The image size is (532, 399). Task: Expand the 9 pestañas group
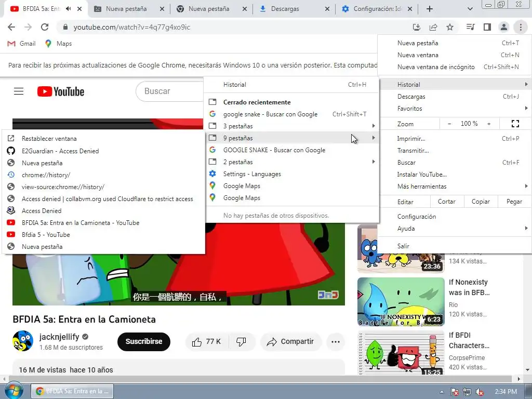click(291, 138)
